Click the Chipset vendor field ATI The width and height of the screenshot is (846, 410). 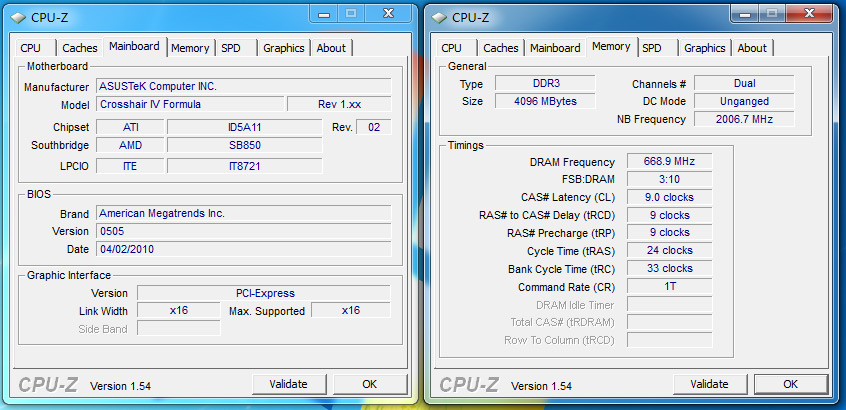pos(130,127)
